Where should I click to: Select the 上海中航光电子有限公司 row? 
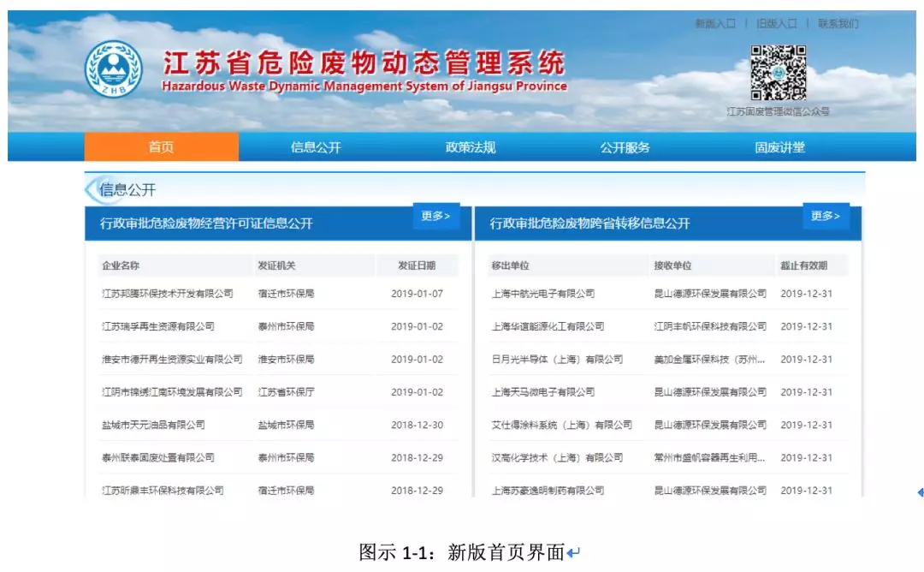tap(542, 294)
